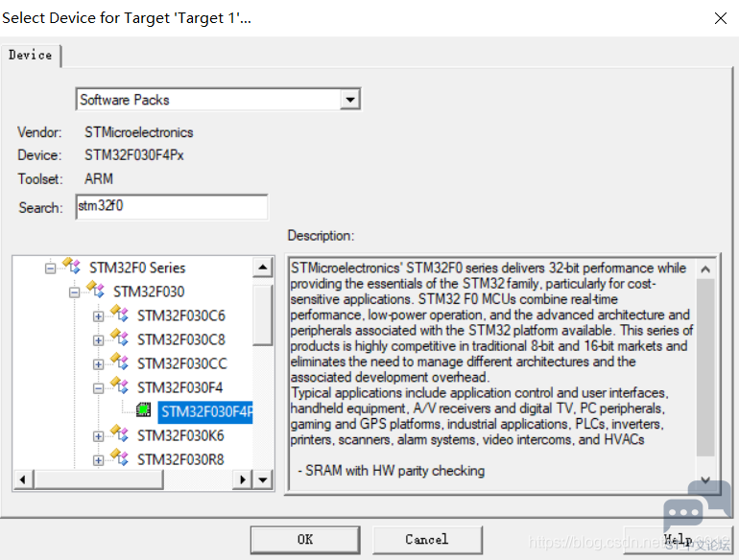The image size is (739, 560).
Task: Click 'SRAM with HW parity checking' line
Action: tap(391, 471)
